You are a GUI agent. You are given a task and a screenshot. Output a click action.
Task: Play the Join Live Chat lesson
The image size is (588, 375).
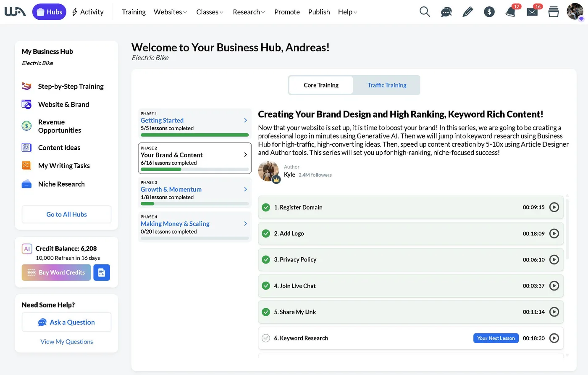pos(554,286)
